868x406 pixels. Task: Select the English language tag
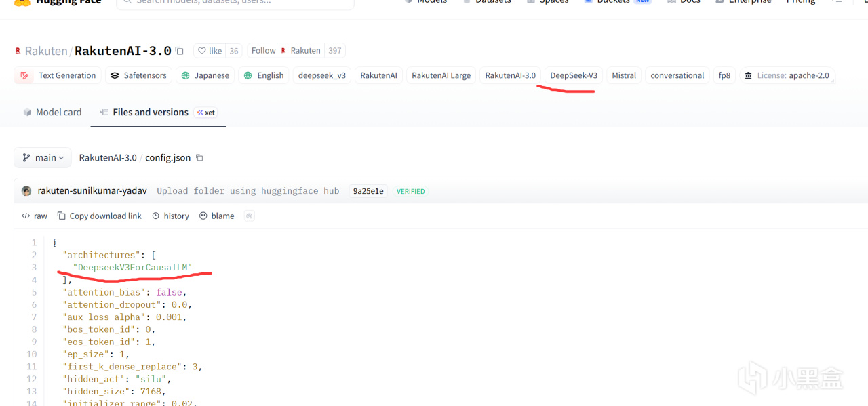pyautogui.click(x=264, y=75)
